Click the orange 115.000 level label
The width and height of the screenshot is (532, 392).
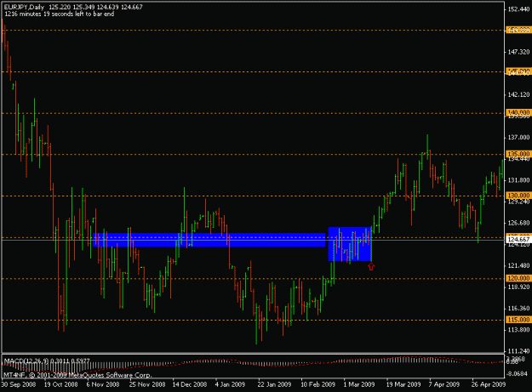coord(518,320)
